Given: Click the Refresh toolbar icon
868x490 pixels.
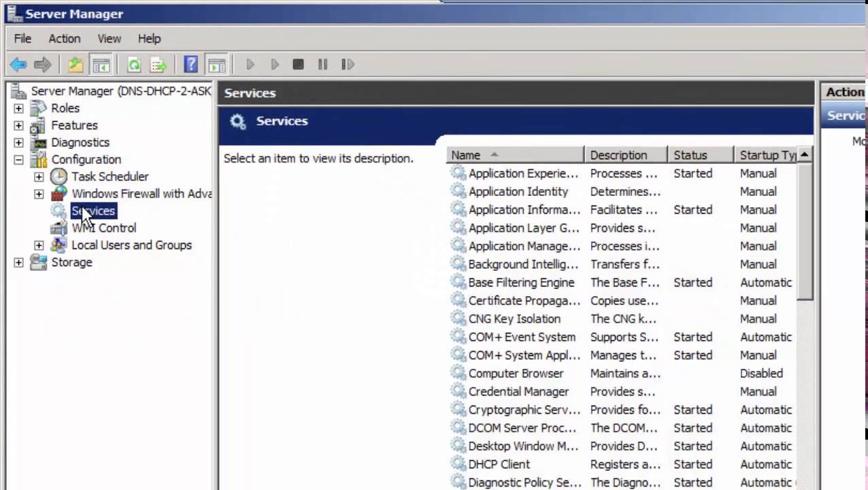Looking at the screenshot, I should tap(134, 65).
